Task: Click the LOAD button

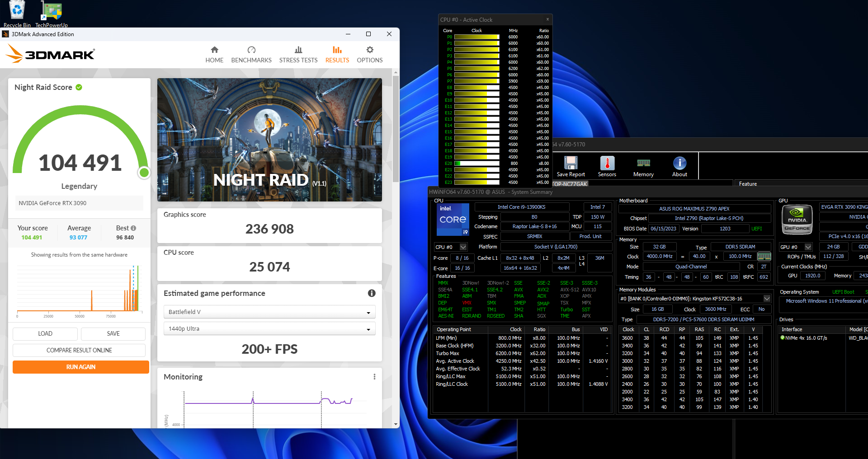Action: click(x=45, y=333)
